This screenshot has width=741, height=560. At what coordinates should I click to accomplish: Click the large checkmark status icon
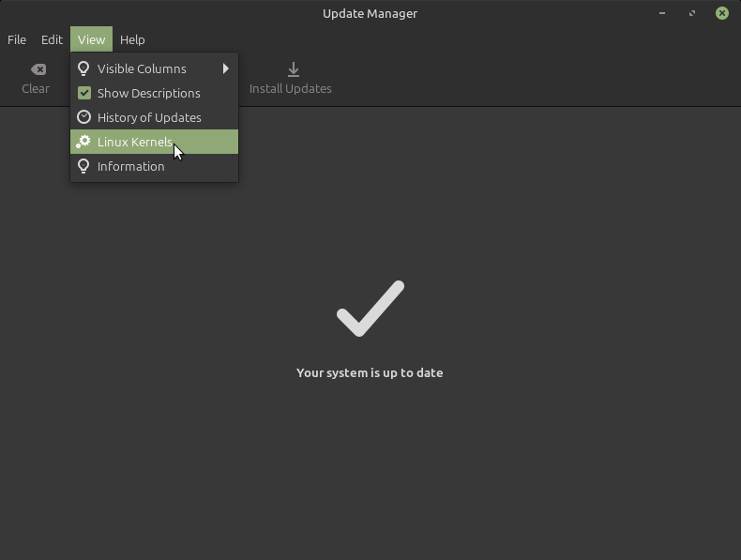click(x=370, y=309)
